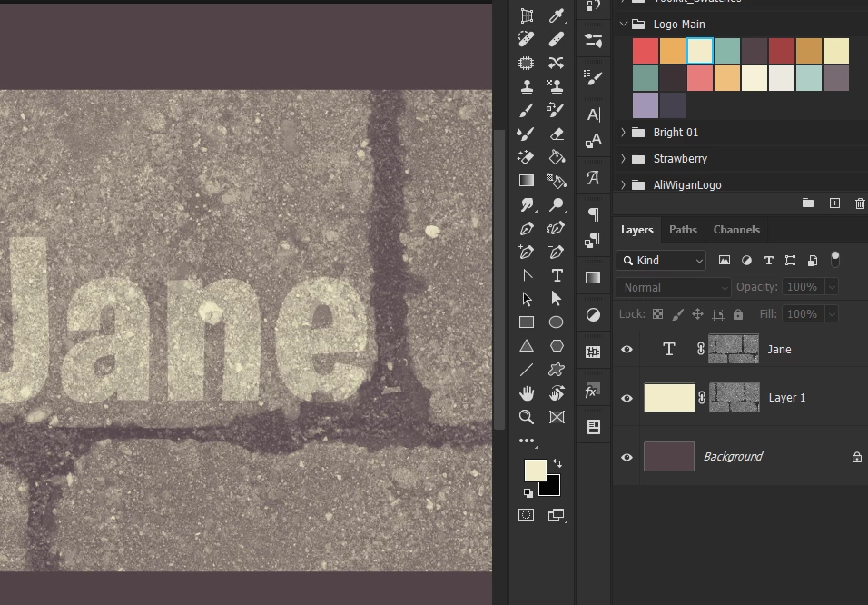Select the Triangle shape tool

tap(527, 346)
